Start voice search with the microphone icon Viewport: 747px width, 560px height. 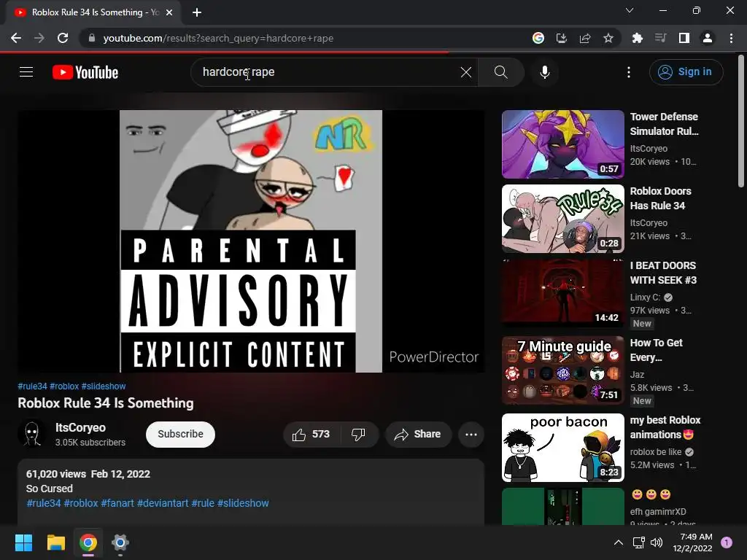[x=544, y=72]
